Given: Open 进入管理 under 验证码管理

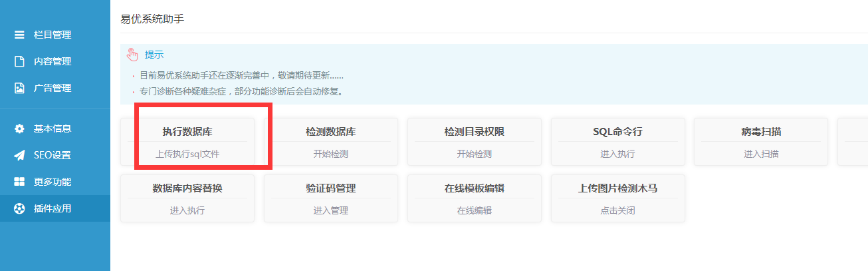Looking at the screenshot, I should point(331,210).
